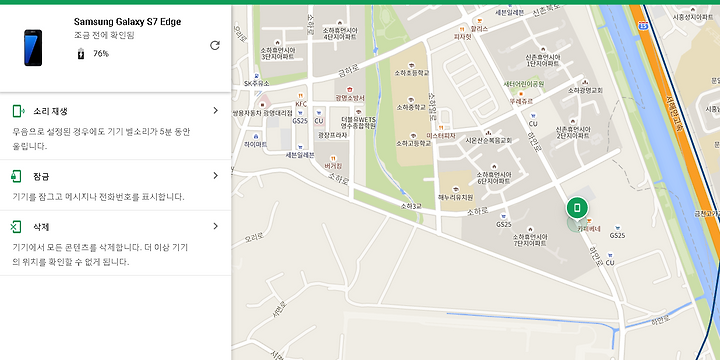
Task: Click the 삭제 erase device icon
Action: point(16,227)
